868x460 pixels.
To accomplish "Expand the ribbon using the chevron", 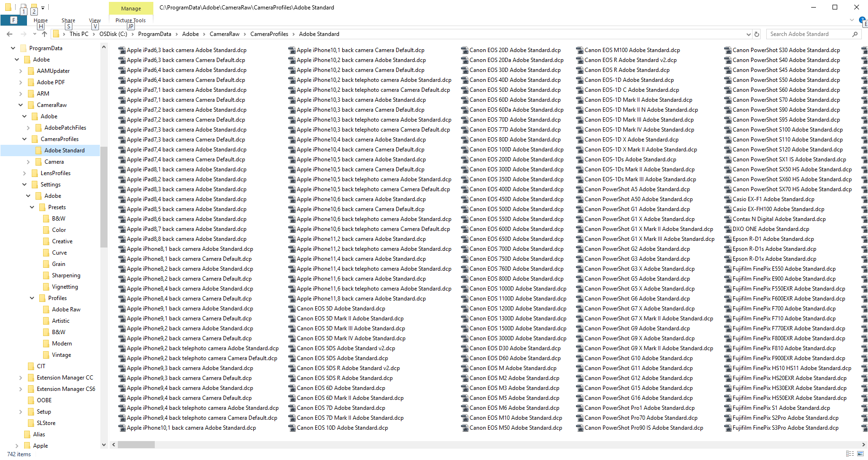I will (852, 20).
